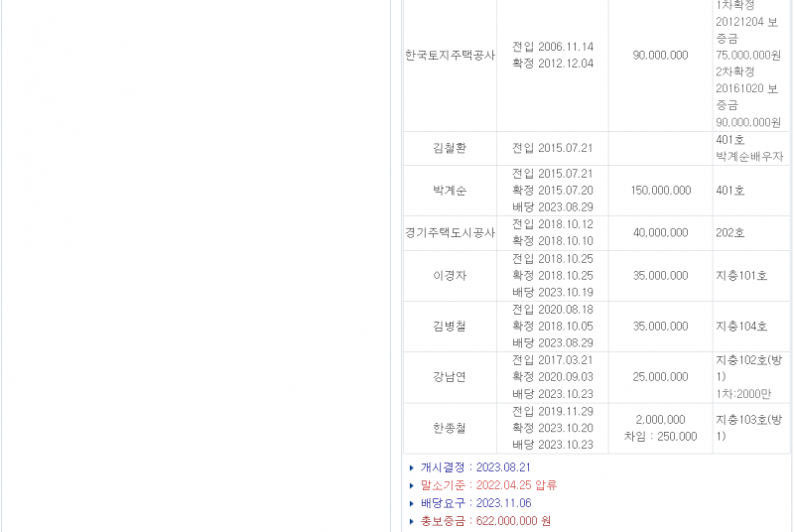
Task: Click the 경기주택도시공사 tenant cell
Action: [450, 233]
